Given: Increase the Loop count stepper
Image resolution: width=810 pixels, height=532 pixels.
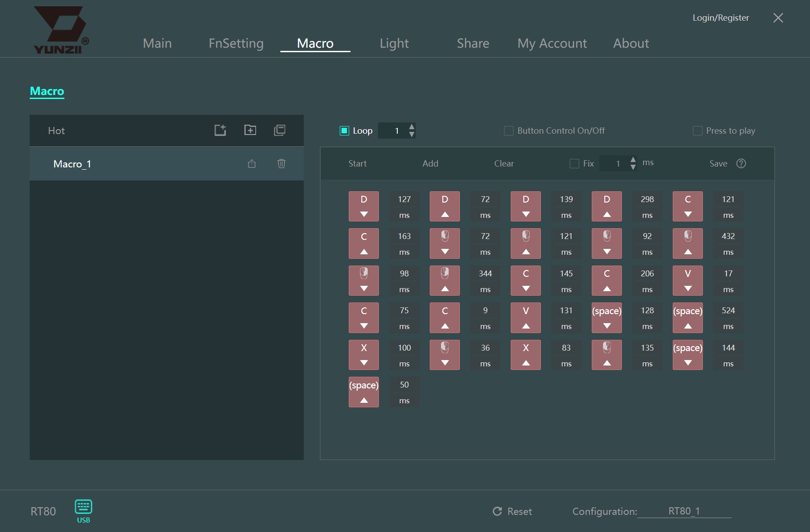Looking at the screenshot, I should 411,127.
